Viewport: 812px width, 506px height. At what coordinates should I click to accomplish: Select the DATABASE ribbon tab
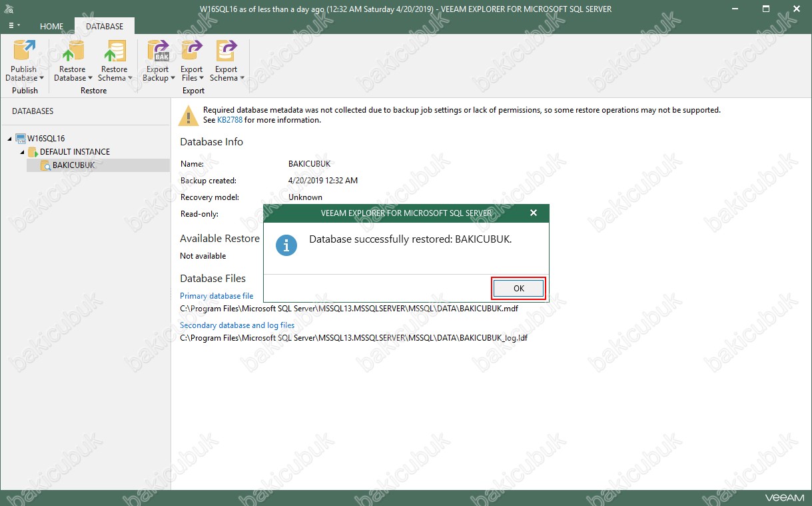pos(105,27)
